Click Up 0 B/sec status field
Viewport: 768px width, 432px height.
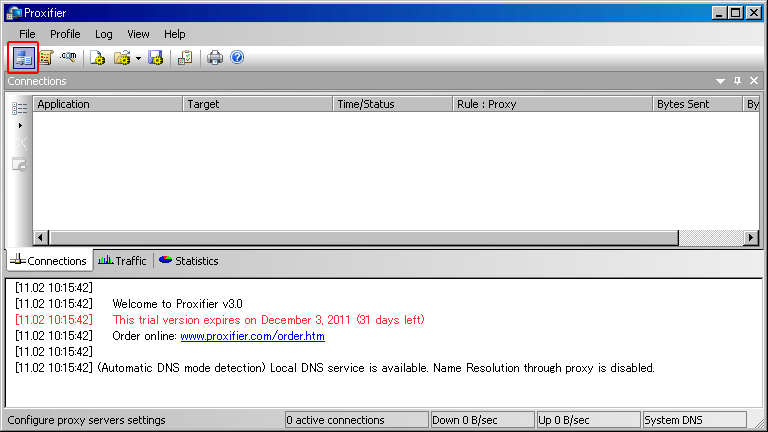click(588, 420)
